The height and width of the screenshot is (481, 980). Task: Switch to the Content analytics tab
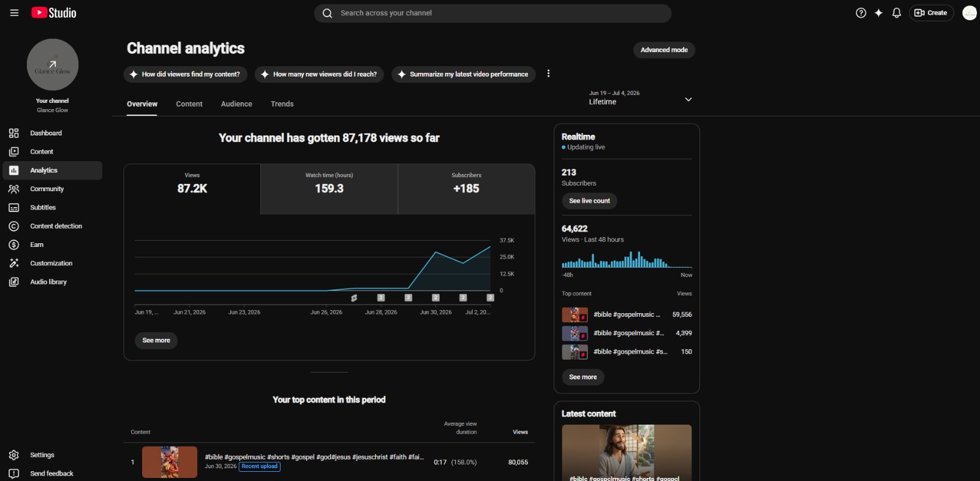pos(189,104)
